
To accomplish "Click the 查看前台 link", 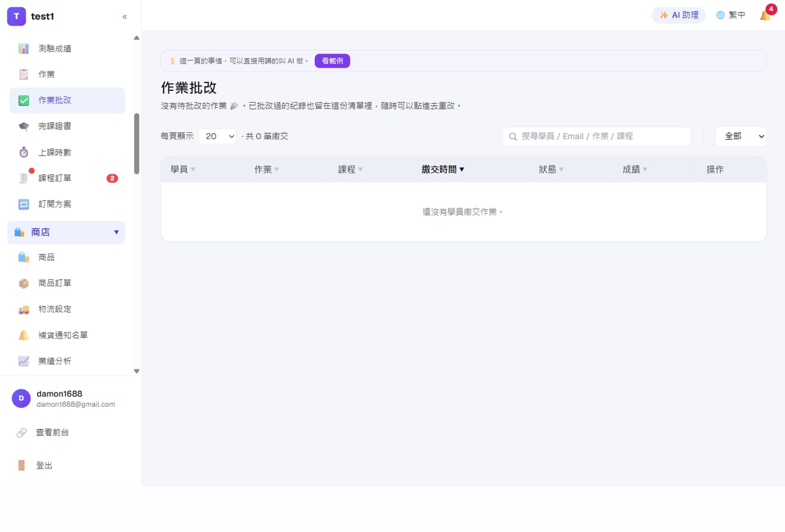I will coord(52,433).
